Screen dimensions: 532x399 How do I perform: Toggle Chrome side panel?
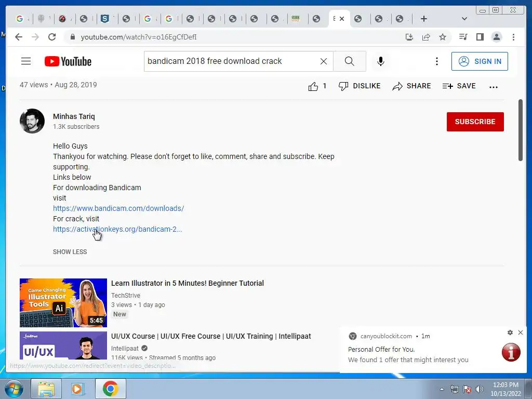[480, 37]
